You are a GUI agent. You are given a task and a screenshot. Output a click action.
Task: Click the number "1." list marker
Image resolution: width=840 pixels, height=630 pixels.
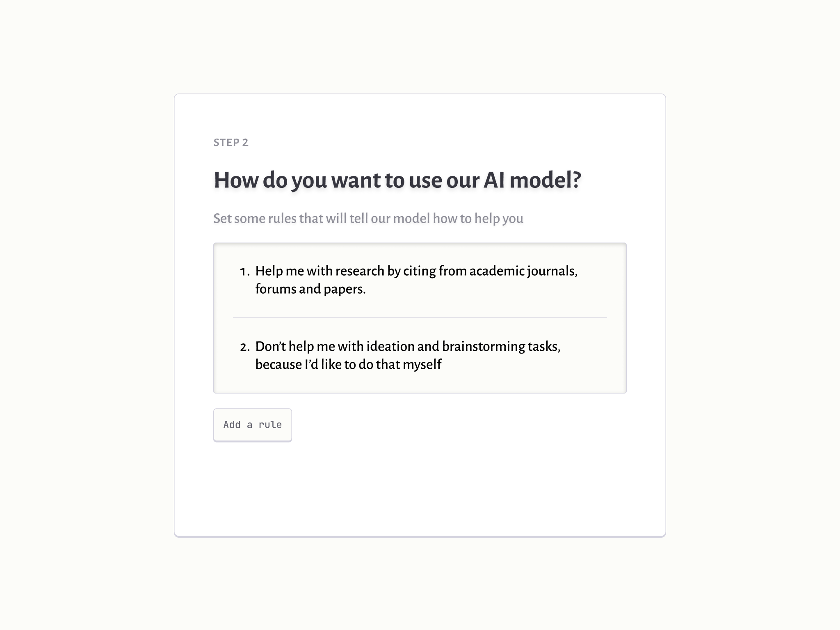click(245, 272)
